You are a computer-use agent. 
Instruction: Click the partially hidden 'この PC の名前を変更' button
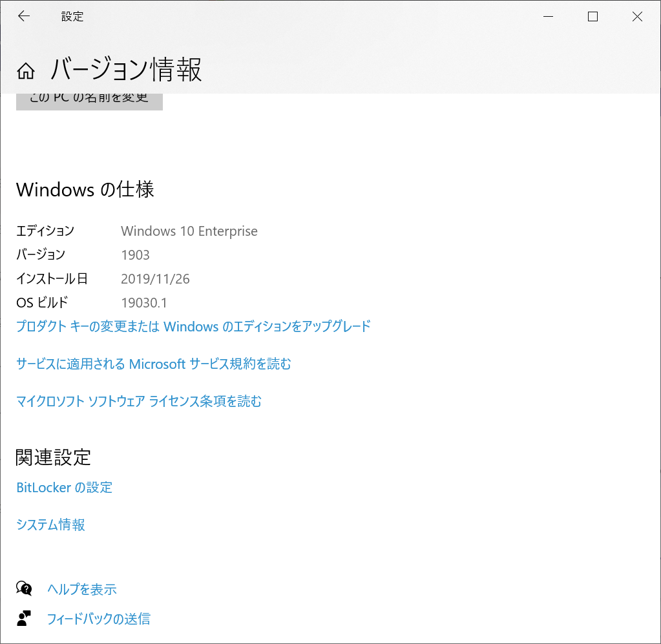(89, 101)
